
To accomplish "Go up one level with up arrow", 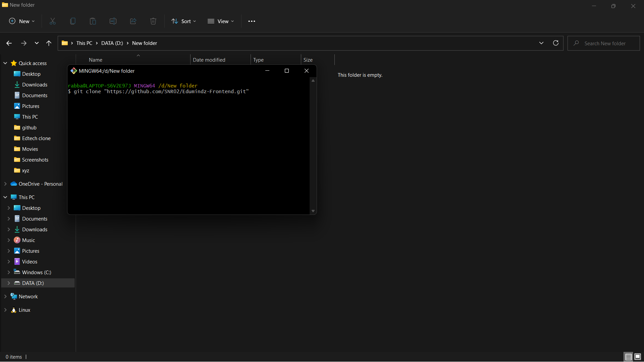I will (x=49, y=43).
